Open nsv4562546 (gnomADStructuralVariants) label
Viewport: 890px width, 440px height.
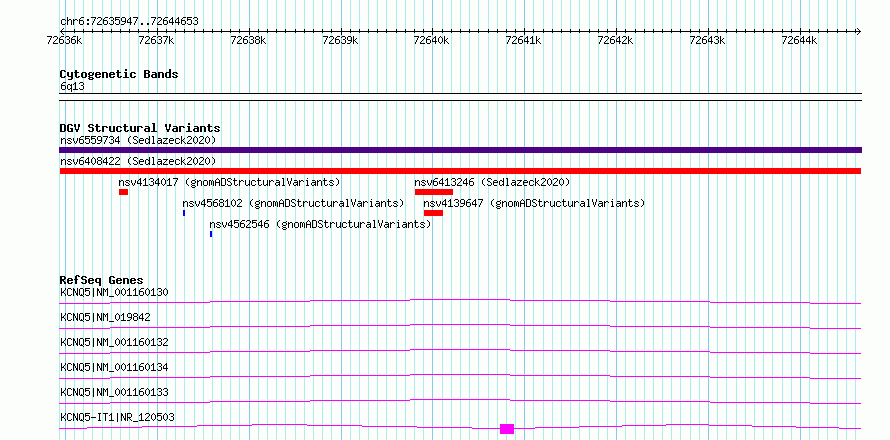(x=320, y=224)
